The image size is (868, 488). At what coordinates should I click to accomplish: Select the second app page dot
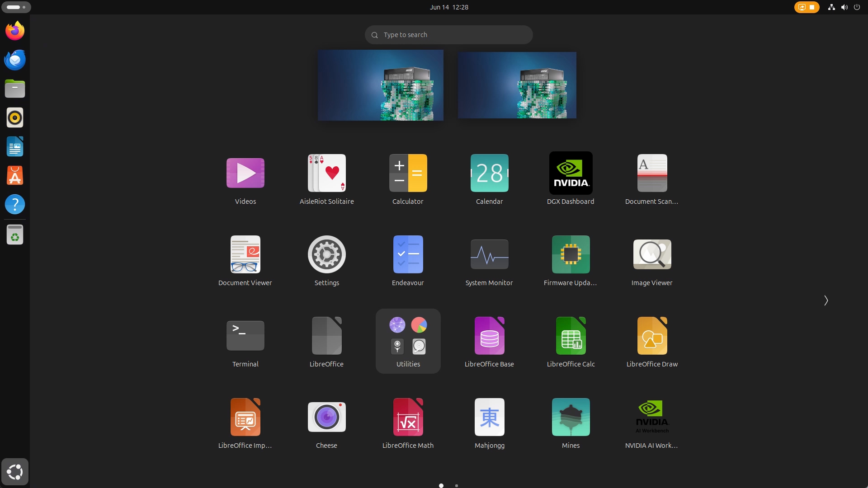coord(457,486)
